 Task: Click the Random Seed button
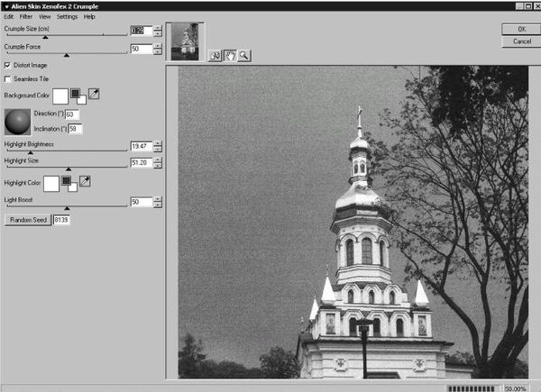click(28, 219)
